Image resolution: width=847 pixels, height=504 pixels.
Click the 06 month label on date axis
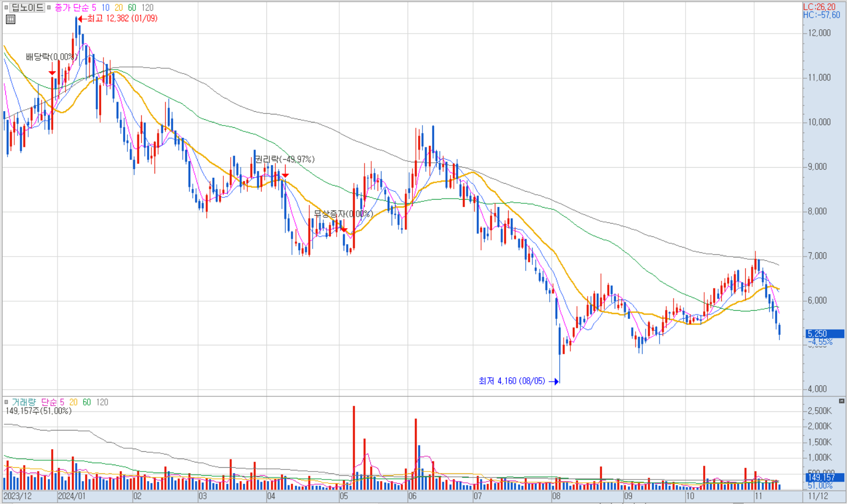click(x=412, y=497)
